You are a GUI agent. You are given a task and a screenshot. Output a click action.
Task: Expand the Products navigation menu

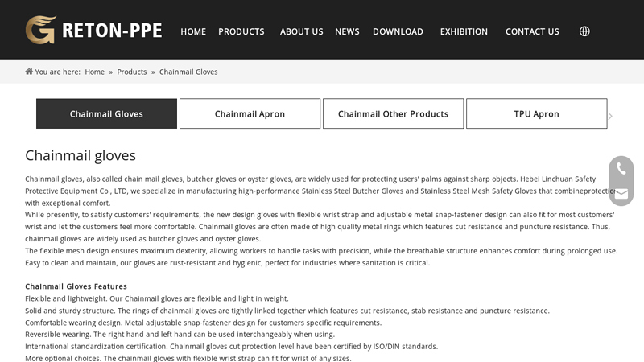pyautogui.click(x=242, y=31)
